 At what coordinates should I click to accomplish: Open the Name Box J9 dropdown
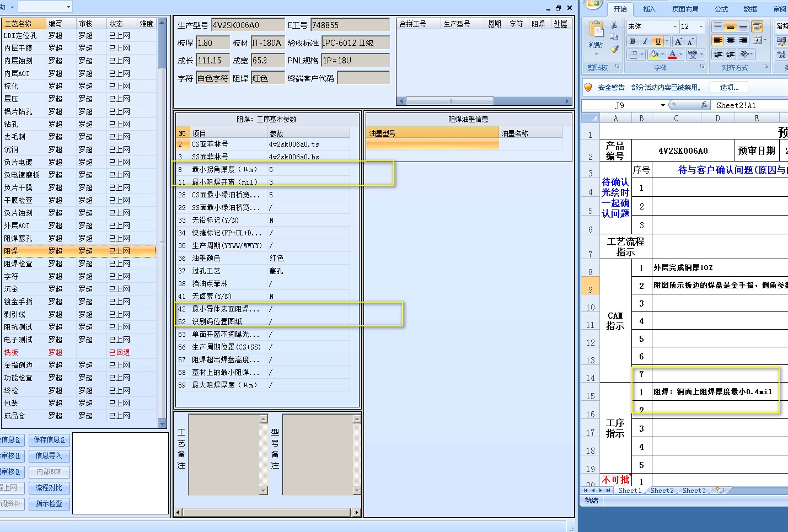point(663,105)
